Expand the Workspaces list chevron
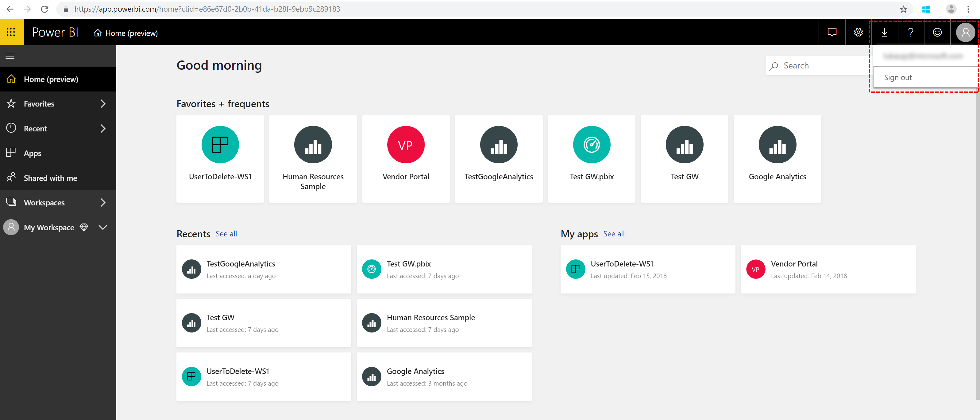Screen dimensions: 980x420 coord(103,202)
